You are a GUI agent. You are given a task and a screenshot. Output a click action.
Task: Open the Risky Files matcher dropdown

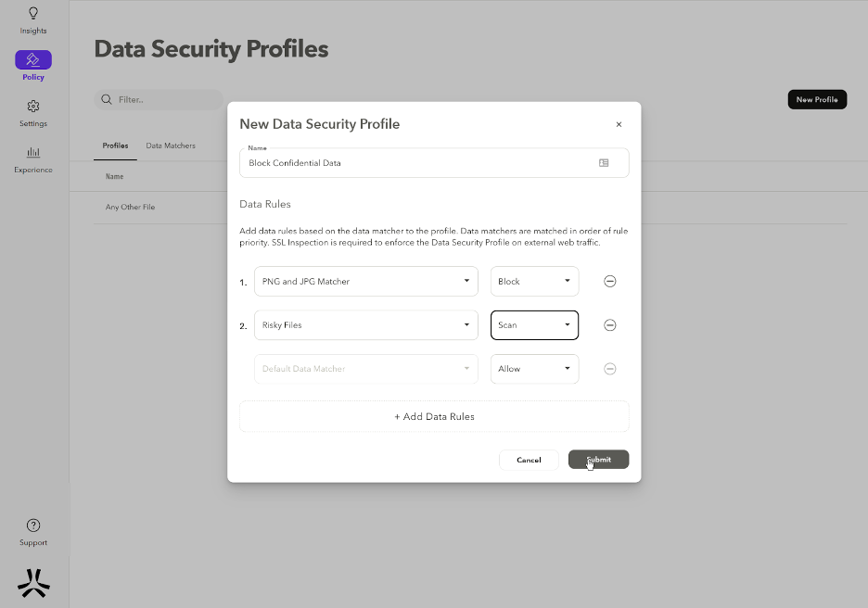click(366, 325)
